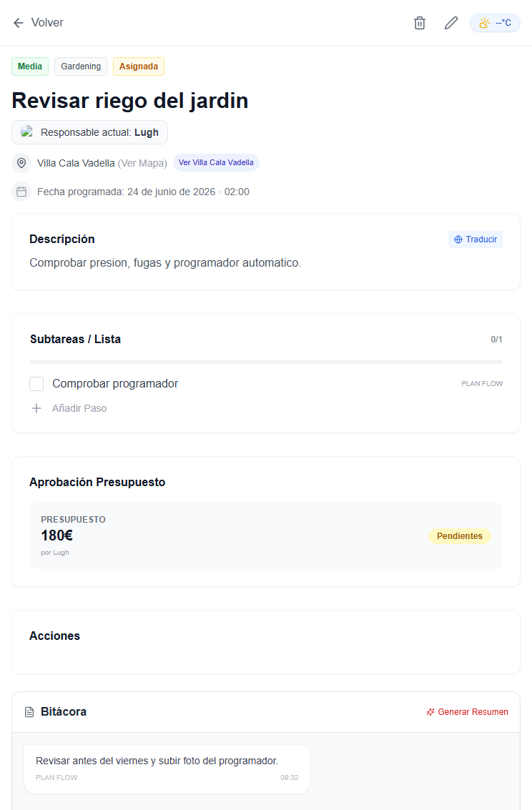Select the Media priority tag
The image size is (532, 810).
click(30, 66)
